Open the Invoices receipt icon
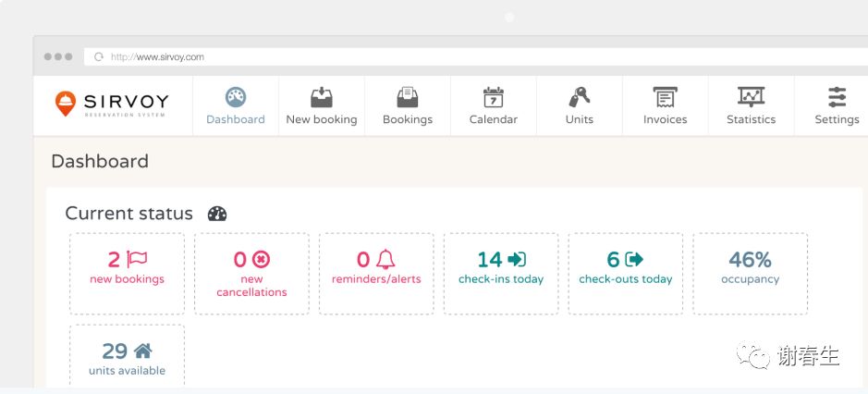Image resolution: width=868 pixels, height=394 pixels. click(x=665, y=97)
